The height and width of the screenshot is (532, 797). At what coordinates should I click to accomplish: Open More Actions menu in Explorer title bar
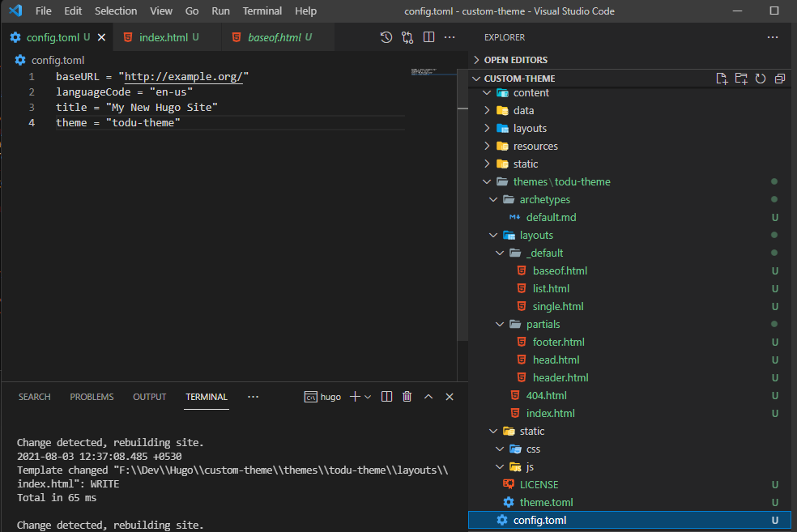[772, 37]
